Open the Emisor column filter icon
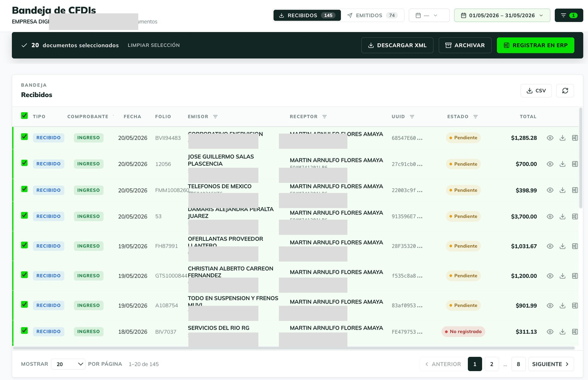The image size is (588, 380). click(x=215, y=117)
